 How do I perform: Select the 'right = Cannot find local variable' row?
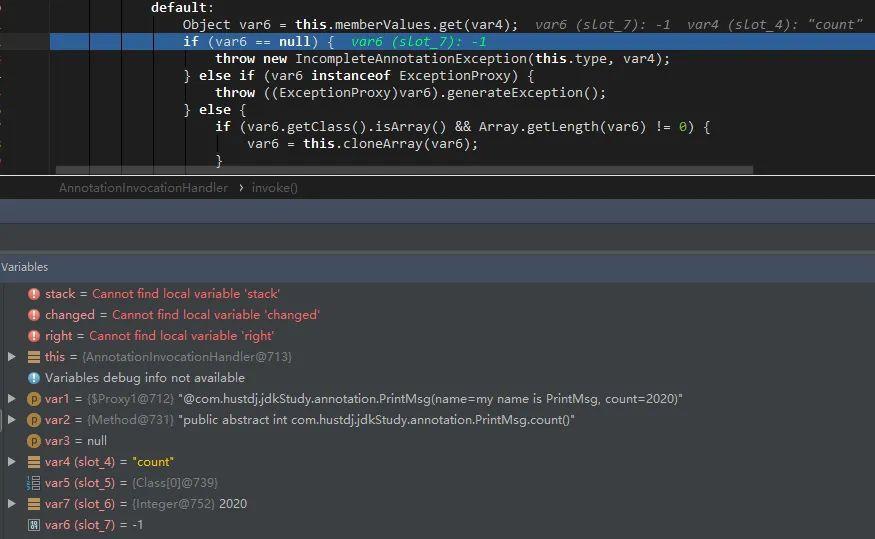click(x=438, y=336)
